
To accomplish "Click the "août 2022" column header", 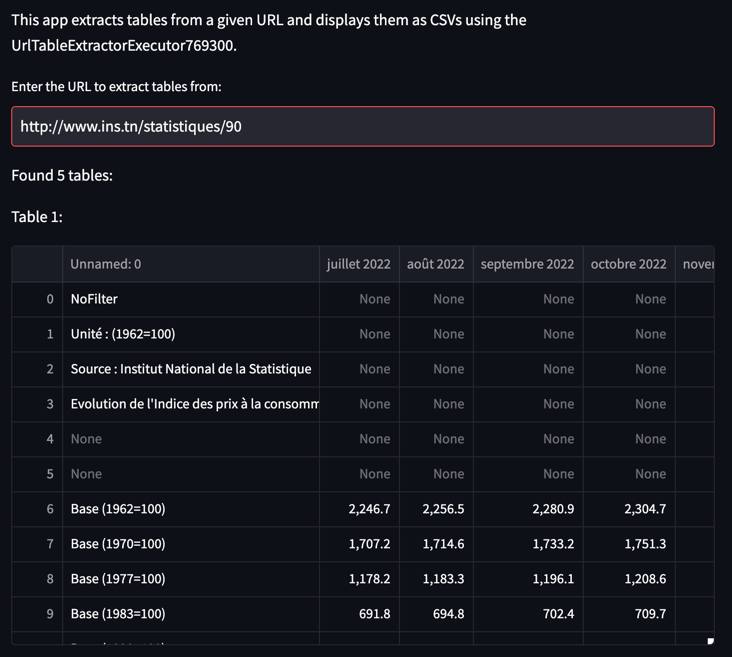I will tap(436, 264).
